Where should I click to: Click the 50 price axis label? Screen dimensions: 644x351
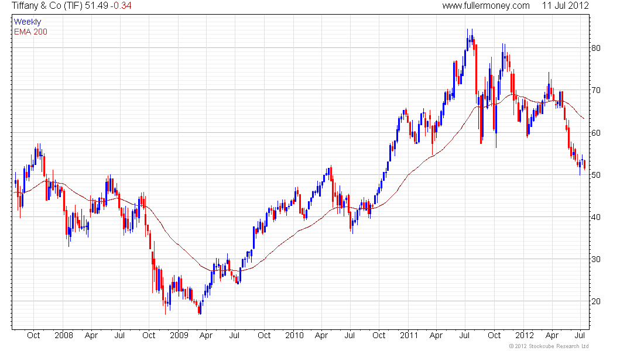(x=596, y=175)
